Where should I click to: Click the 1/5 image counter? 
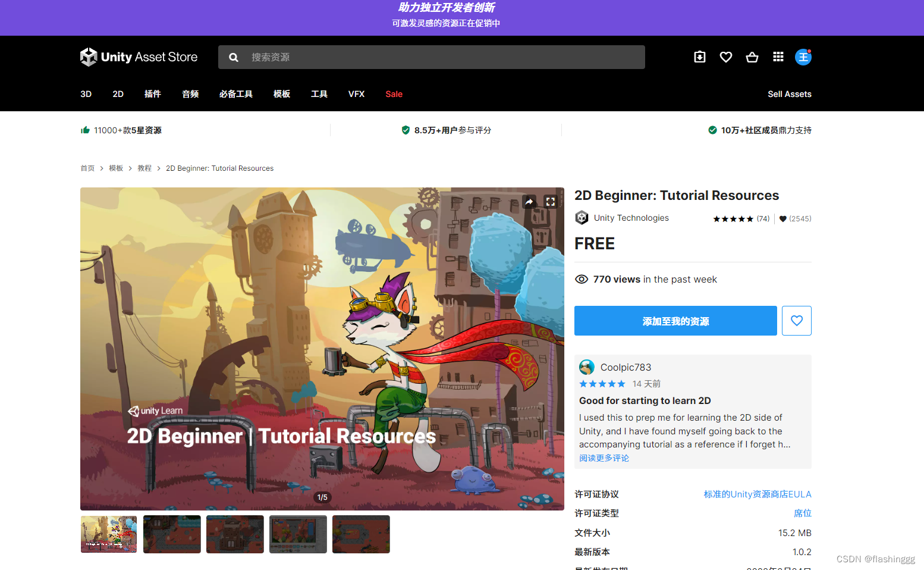coord(322,497)
